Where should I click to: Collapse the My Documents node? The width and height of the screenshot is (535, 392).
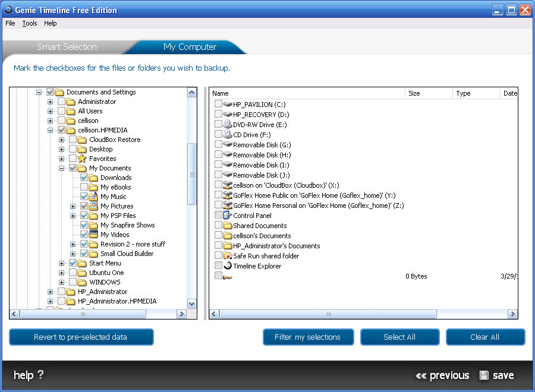tap(61, 168)
